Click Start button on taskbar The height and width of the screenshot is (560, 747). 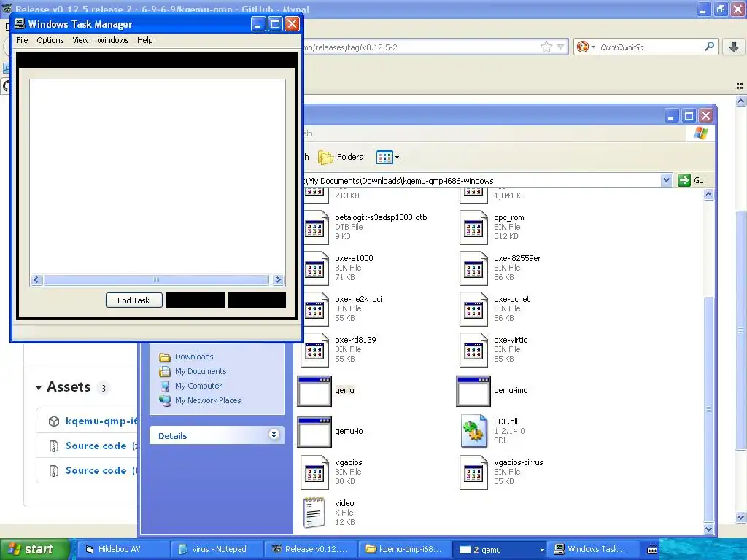tap(35, 549)
